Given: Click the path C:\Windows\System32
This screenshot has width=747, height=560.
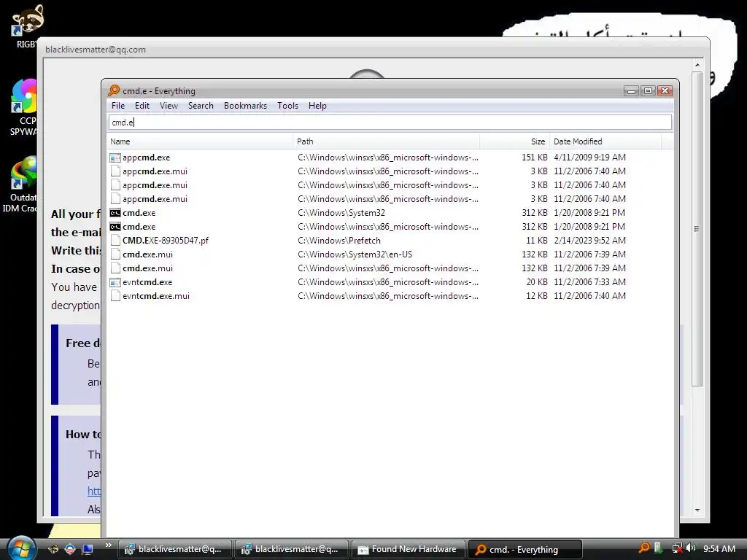Looking at the screenshot, I should 341,213.
